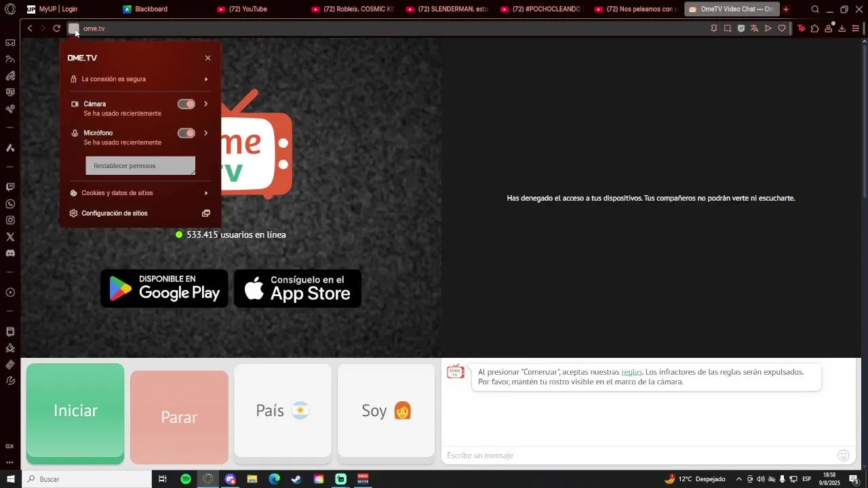Open a new tab plus button
This screenshot has height=488, width=868.
pos(786,9)
